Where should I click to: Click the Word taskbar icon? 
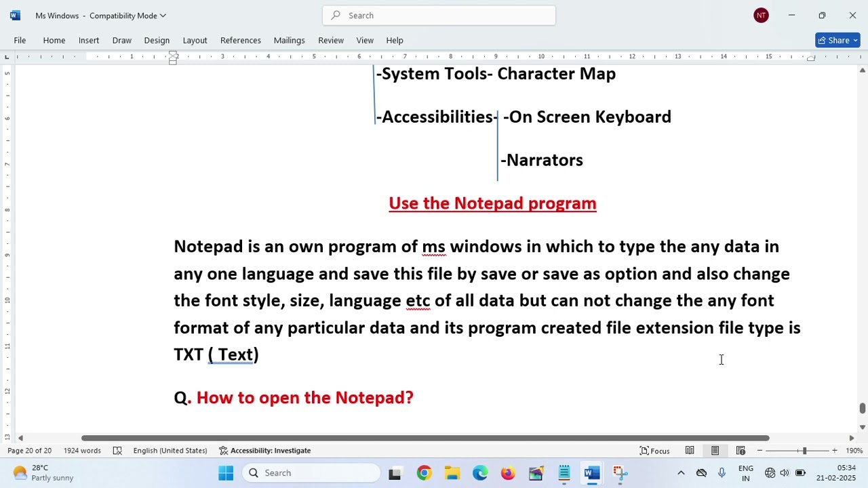(592, 473)
